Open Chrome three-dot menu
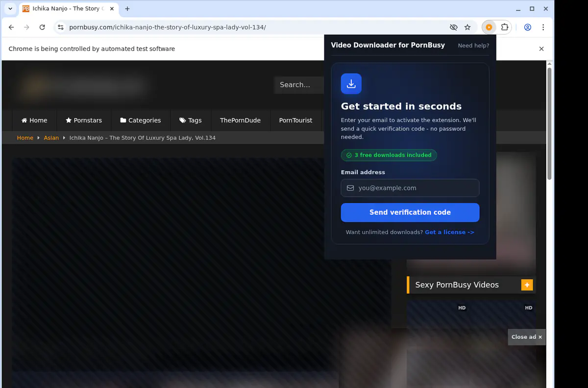Image resolution: width=588 pixels, height=388 pixels. pyautogui.click(x=543, y=27)
